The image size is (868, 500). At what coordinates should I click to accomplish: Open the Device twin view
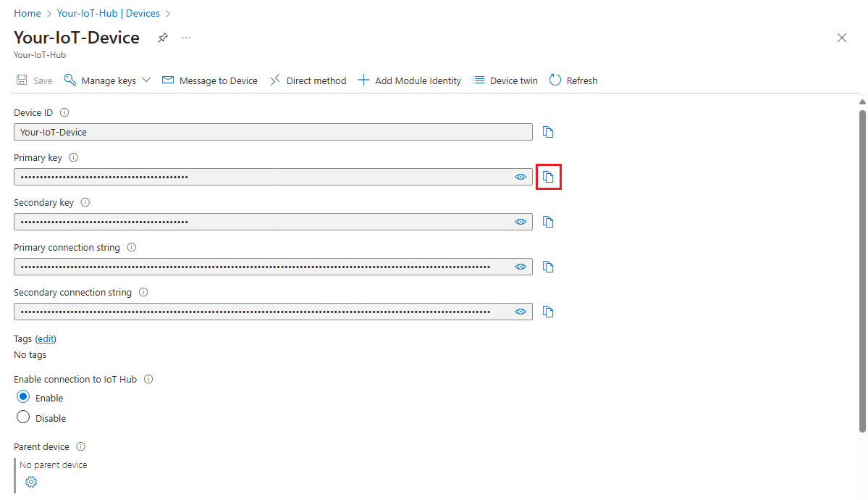(x=505, y=80)
